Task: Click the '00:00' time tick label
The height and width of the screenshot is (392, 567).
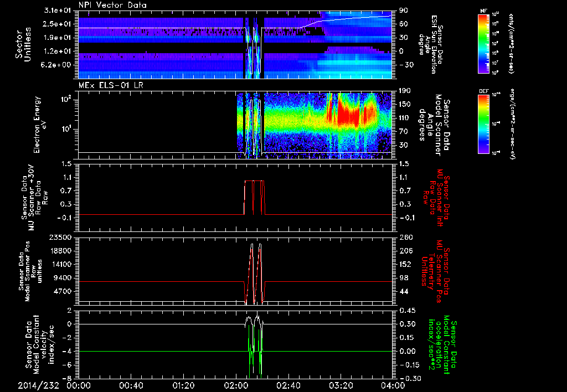Action: 79,386
